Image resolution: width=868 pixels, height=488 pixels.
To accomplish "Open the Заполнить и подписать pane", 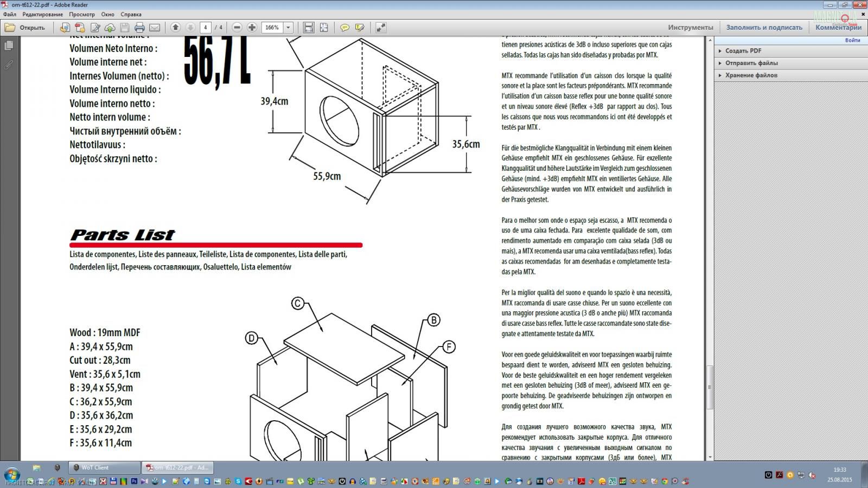I will point(764,27).
